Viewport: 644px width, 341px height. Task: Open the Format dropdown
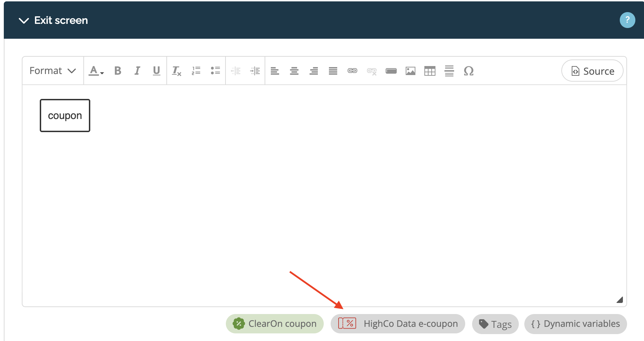click(x=52, y=71)
